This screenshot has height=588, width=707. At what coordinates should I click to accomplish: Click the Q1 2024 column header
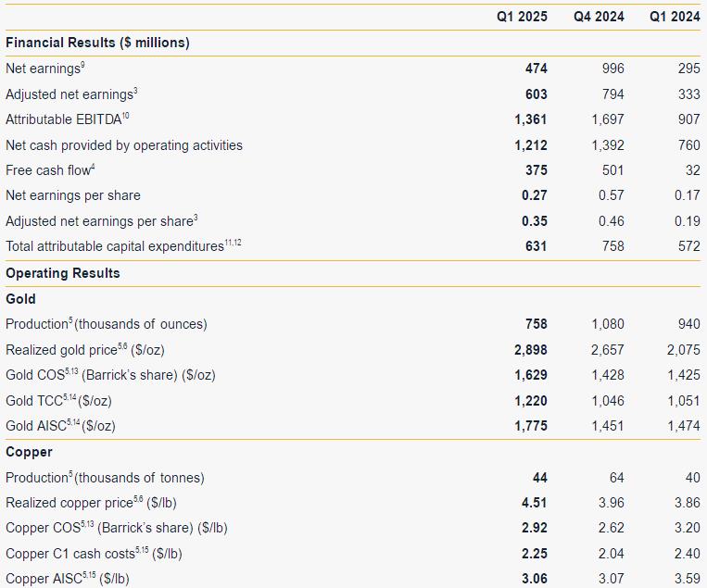point(675,17)
